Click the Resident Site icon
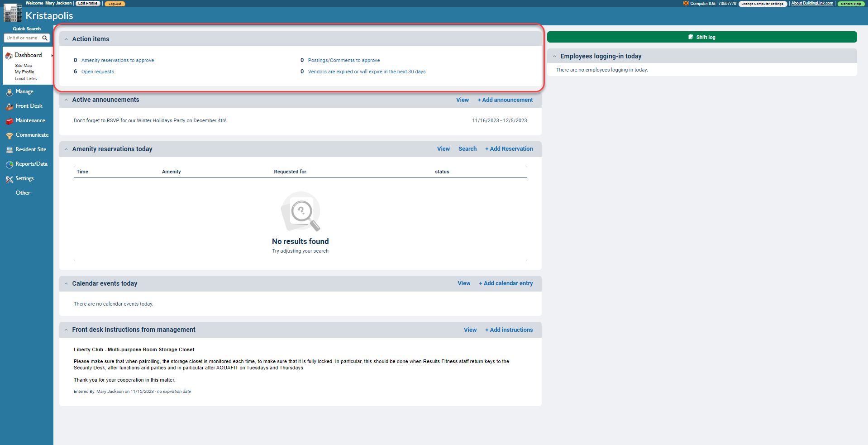Screen dimensions: 868x445 (9, 149)
